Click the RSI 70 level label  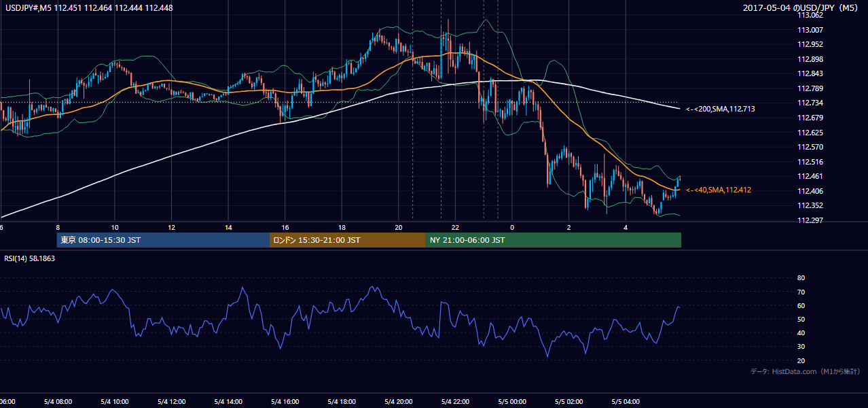coord(801,292)
